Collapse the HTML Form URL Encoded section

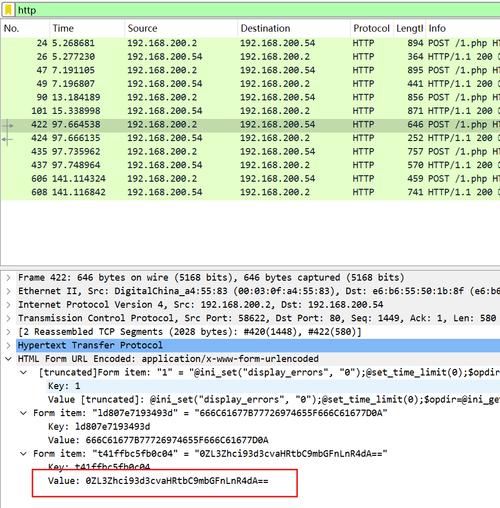[x=9, y=359]
